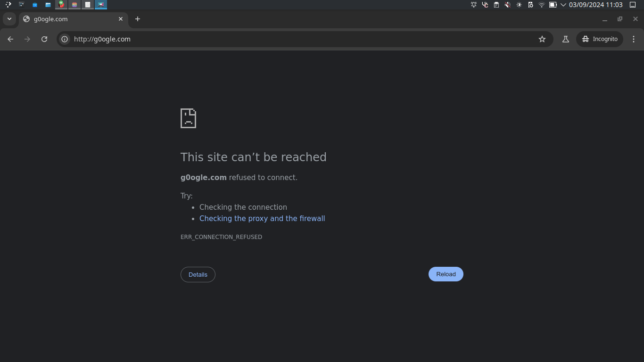Open the Dolphin file manager icon
The height and width of the screenshot is (362, 644).
[x=48, y=5]
